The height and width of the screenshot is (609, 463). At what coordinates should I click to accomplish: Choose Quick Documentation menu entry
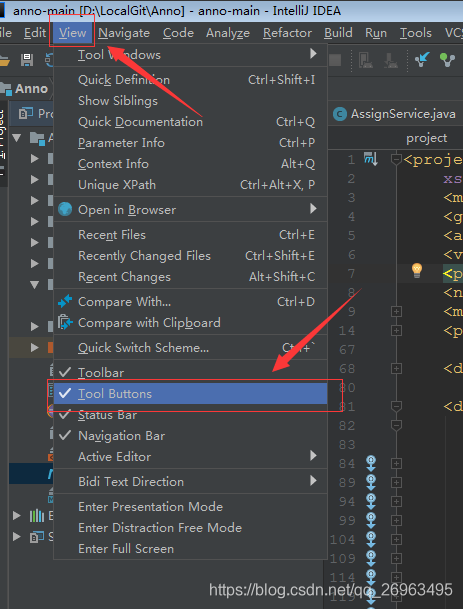pyautogui.click(x=190, y=122)
